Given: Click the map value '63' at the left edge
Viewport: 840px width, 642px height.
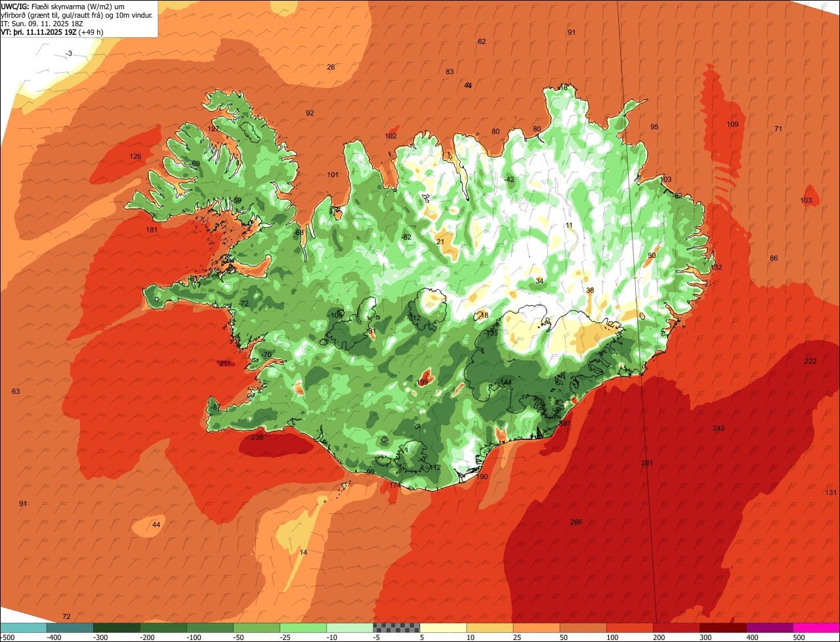Looking at the screenshot, I should (x=16, y=392).
